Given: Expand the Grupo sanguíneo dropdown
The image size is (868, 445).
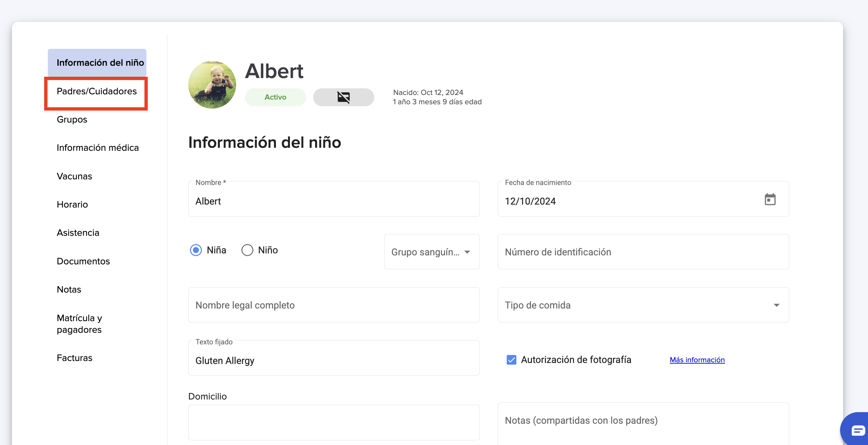Looking at the screenshot, I should point(431,252).
